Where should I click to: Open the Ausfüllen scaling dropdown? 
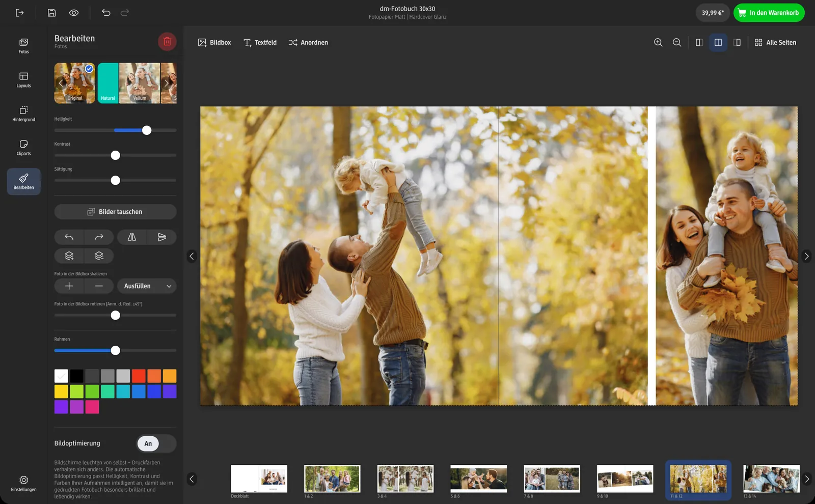click(x=147, y=286)
